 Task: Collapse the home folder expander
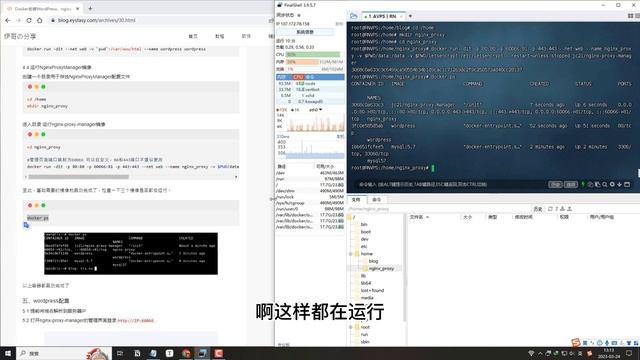351,254
